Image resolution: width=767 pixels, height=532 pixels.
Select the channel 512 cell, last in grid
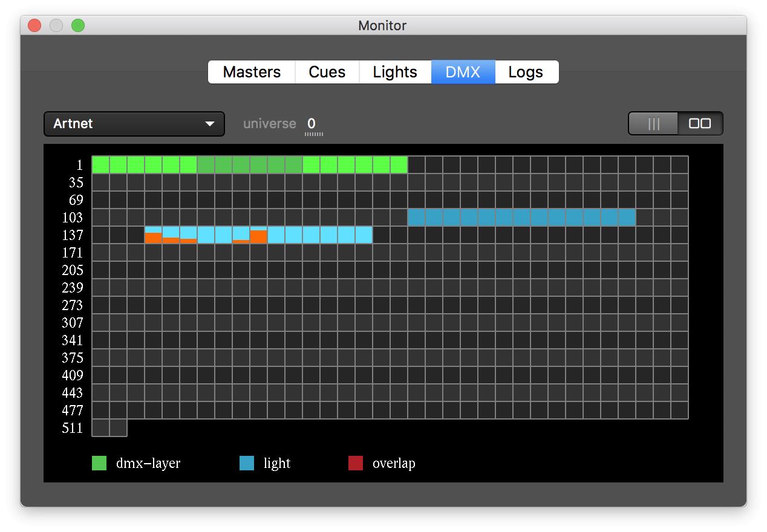pyautogui.click(x=118, y=427)
